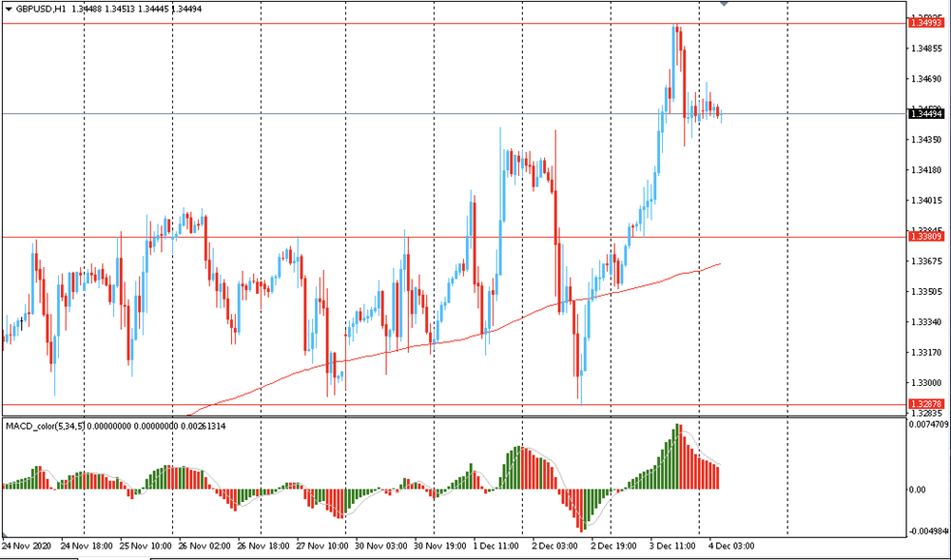Image resolution: width=951 pixels, height=560 pixels.
Task: Click the 1.33675 value on price axis
Action: pyautogui.click(x=925, y=261)
